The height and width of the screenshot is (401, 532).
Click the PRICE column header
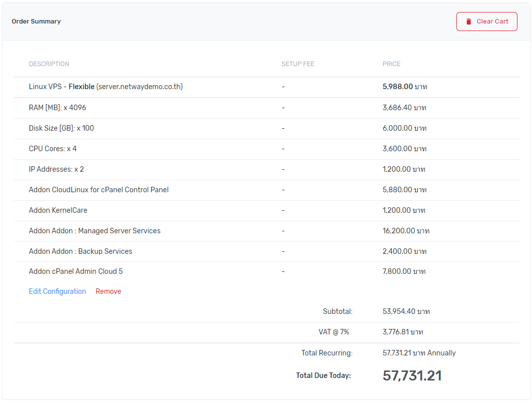click(x=391, y=64)
